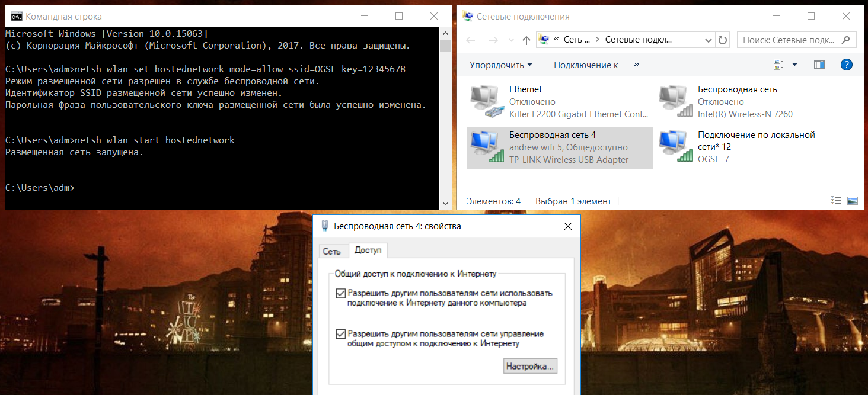This screenshot has width=868, height=395.
Task: Select the Intel Wireless-N 7260 adapter icon
Action: pyautogui.click(x=676, y=101)
